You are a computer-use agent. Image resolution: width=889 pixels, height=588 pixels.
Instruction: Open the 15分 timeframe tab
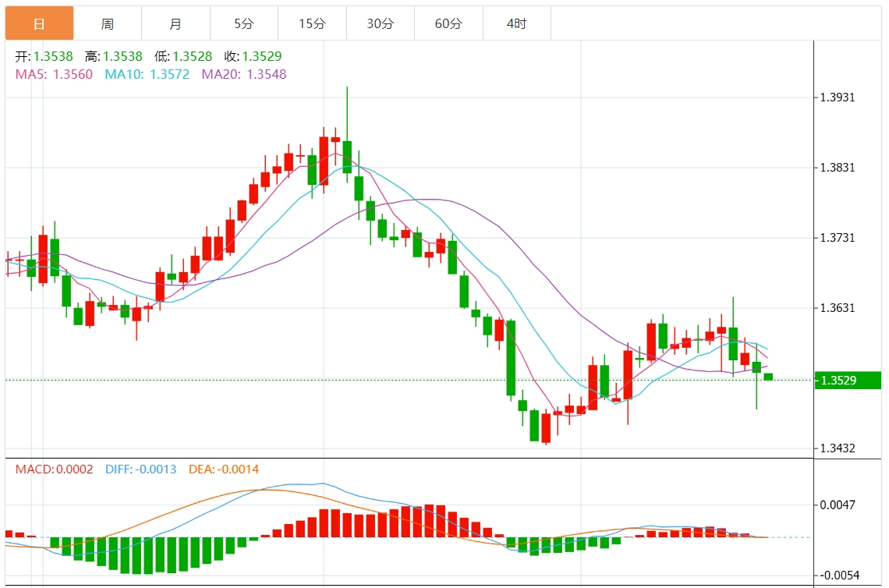(313, 23)
